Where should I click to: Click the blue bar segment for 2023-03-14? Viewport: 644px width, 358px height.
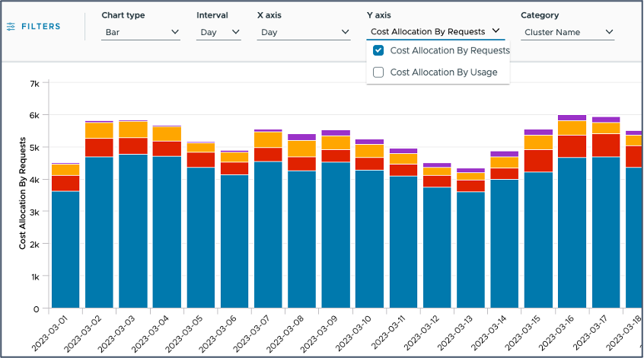tap(505, 244)
